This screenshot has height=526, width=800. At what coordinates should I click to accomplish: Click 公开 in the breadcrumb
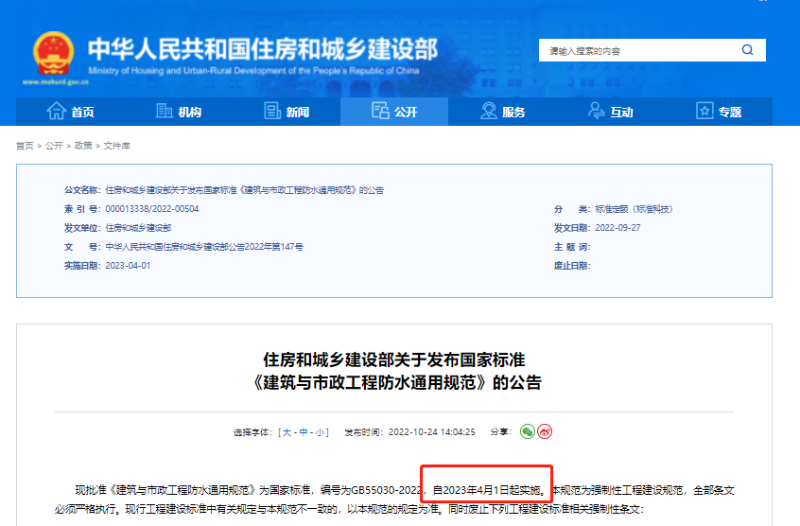click(54, 146)
